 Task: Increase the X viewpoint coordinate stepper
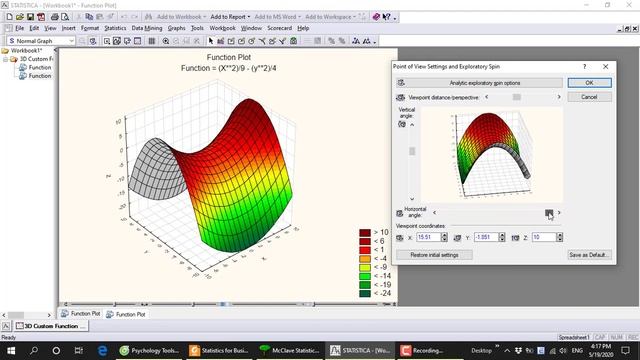point(444,235)
